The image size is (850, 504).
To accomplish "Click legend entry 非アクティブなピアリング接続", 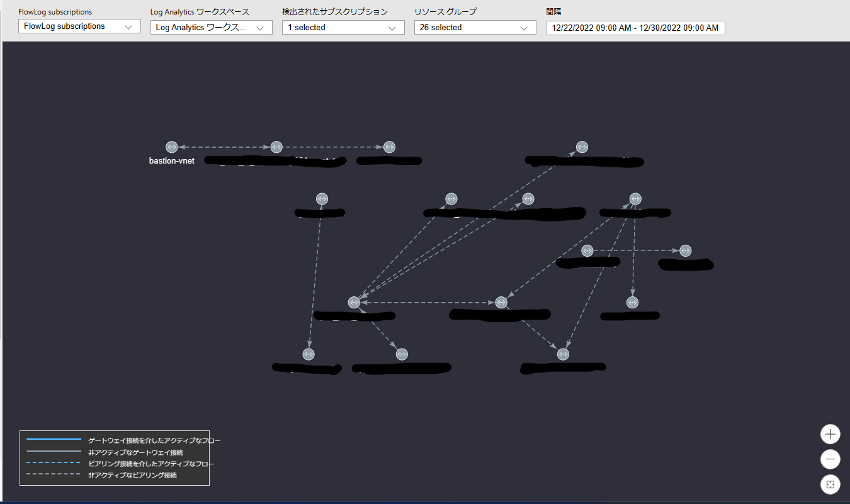I will [133, 475].
